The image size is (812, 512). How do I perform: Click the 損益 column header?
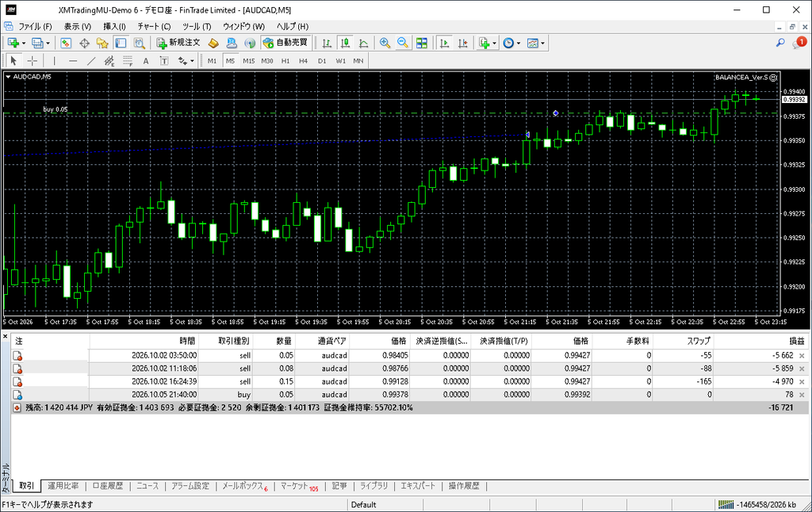coord(796,341)
